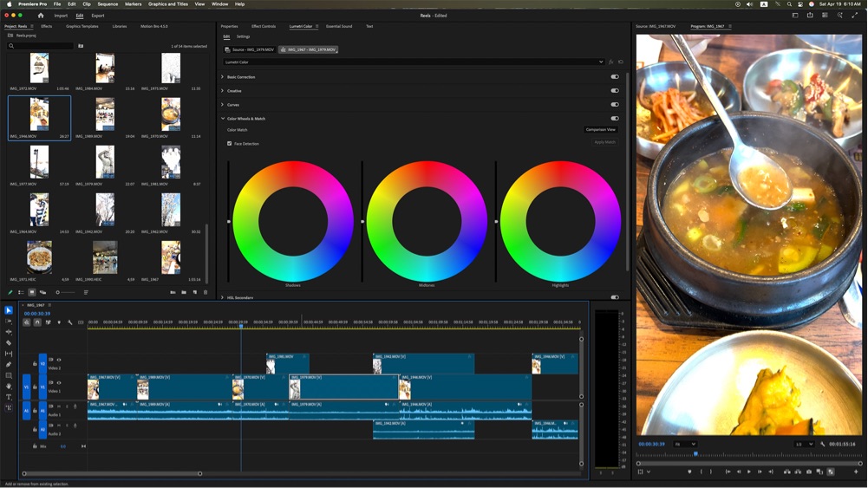Hide Video 1 track with eye icon

coord(59,383)
